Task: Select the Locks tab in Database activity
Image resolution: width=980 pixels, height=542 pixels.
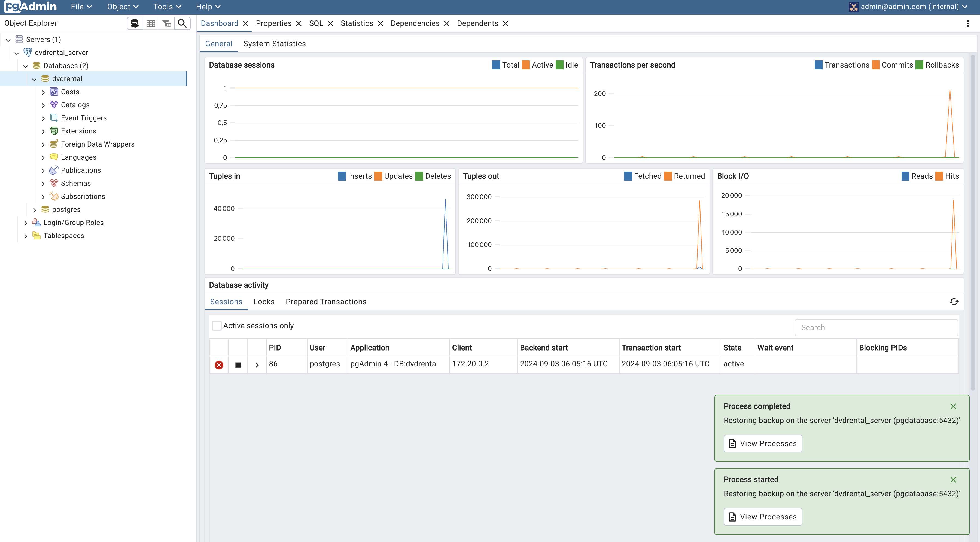Action: click(x=264, y=301)
